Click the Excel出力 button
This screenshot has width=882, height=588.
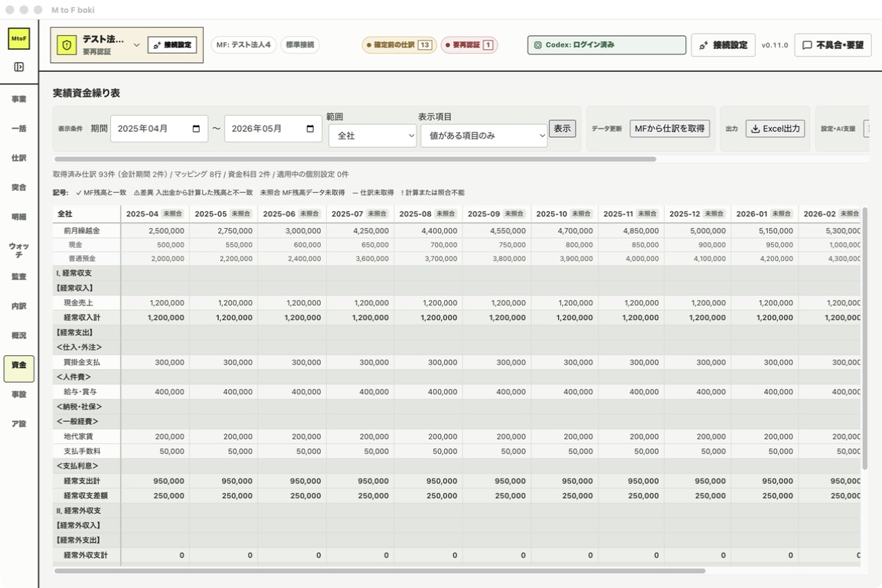[x=775, y=129]
